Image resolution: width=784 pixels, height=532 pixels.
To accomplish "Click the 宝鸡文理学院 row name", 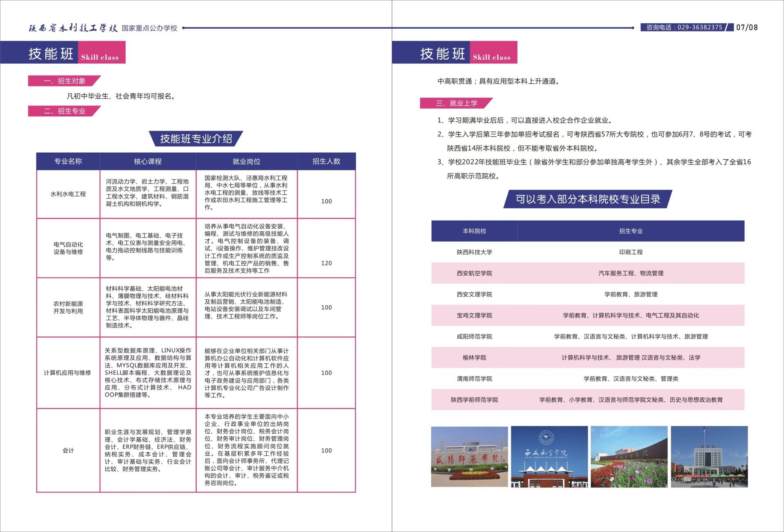I will [474, 316].
